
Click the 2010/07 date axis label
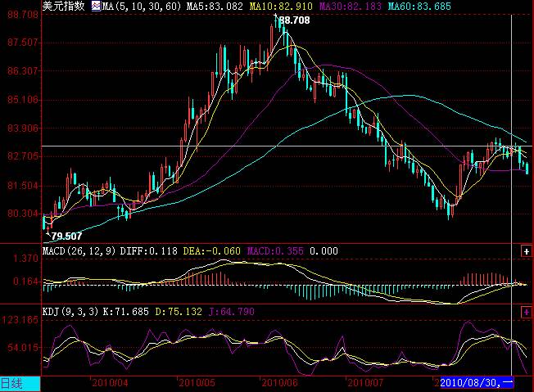click(x=365, y=383)
